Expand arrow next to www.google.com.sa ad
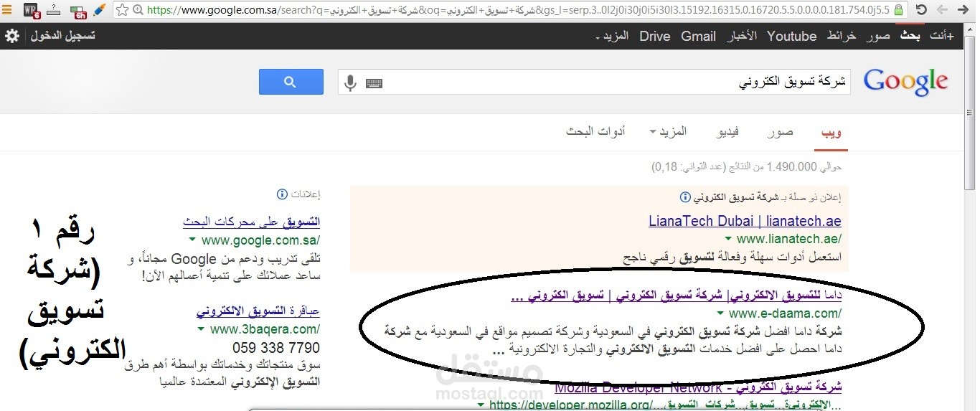The width and height of the screenshot is (980, 411). 192,241
